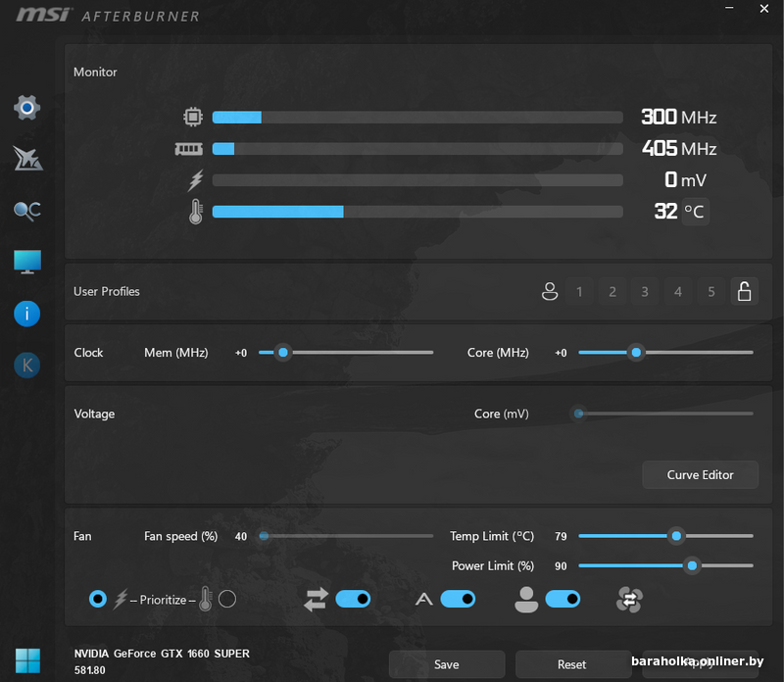Click the Core (mV) voltage slider
Image resolution: width=784 pixels, height=682 pixels.
[663, 414]
